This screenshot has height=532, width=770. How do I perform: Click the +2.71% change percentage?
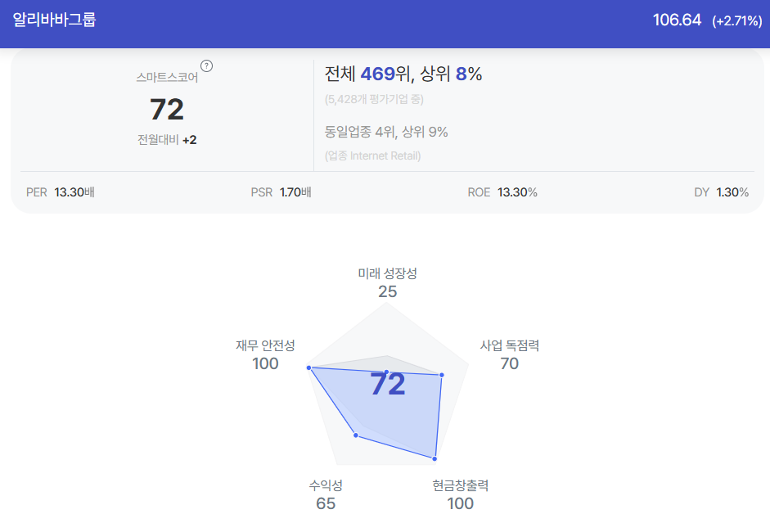[x=737, y=20]
